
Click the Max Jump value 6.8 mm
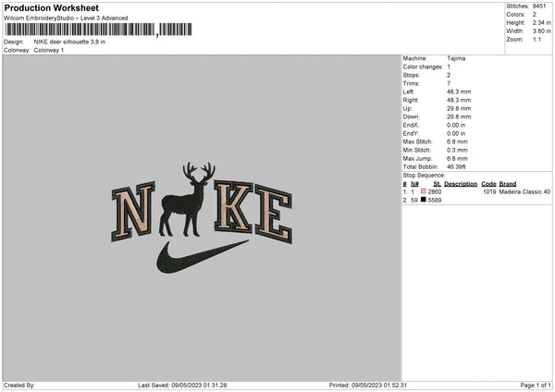tap(457, 158)
